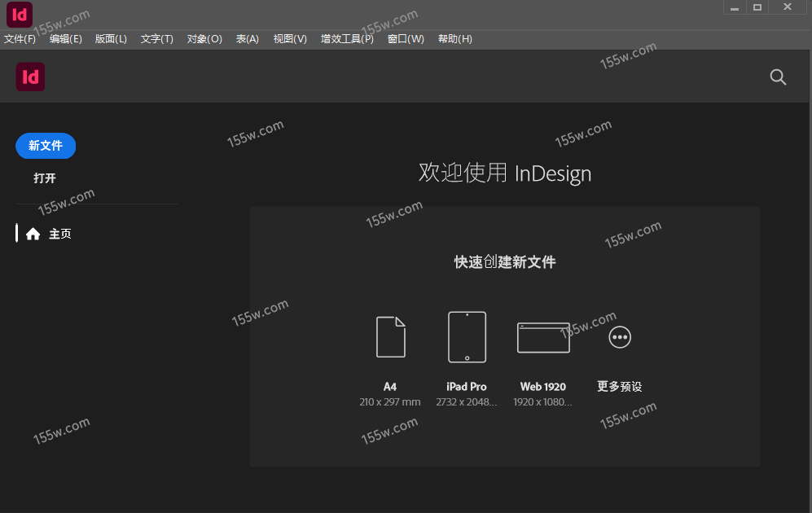The image size is (812, 513).
Task: Open the 窗口(W) menu
Action: [x=406, y=39]
